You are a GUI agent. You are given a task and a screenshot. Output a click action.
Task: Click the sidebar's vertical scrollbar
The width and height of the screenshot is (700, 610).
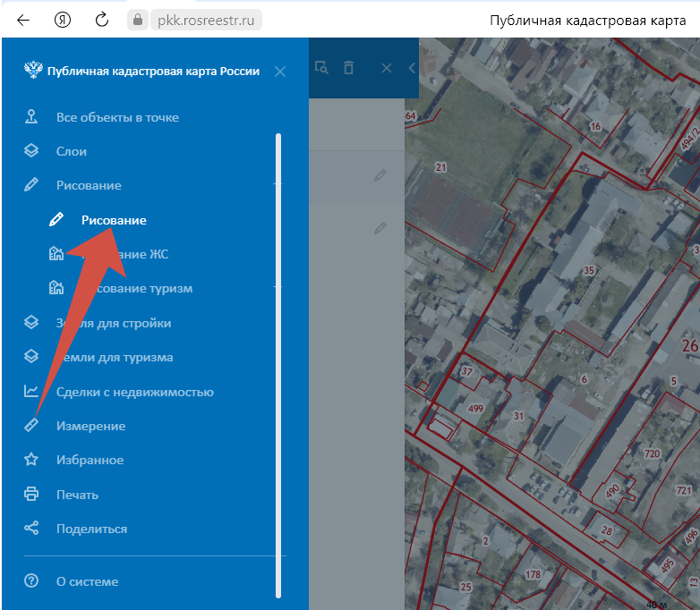[278, 358]
